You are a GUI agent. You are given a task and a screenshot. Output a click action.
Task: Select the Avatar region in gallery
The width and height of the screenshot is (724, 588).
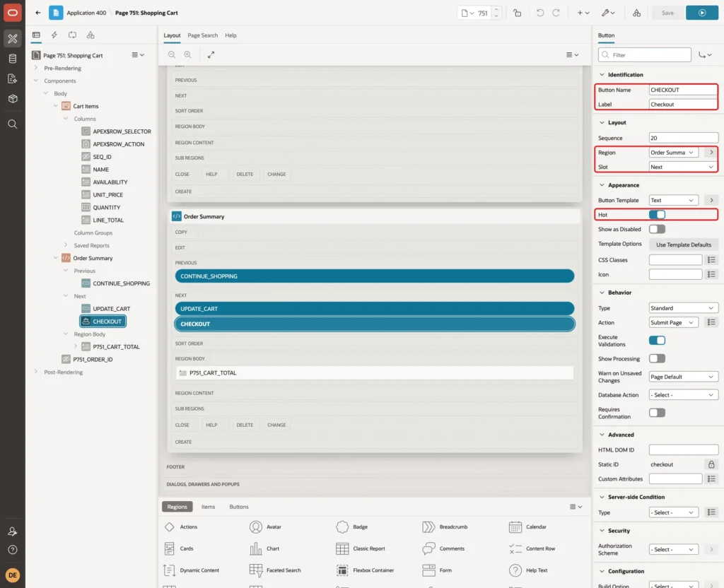click(x=266, y=527)
